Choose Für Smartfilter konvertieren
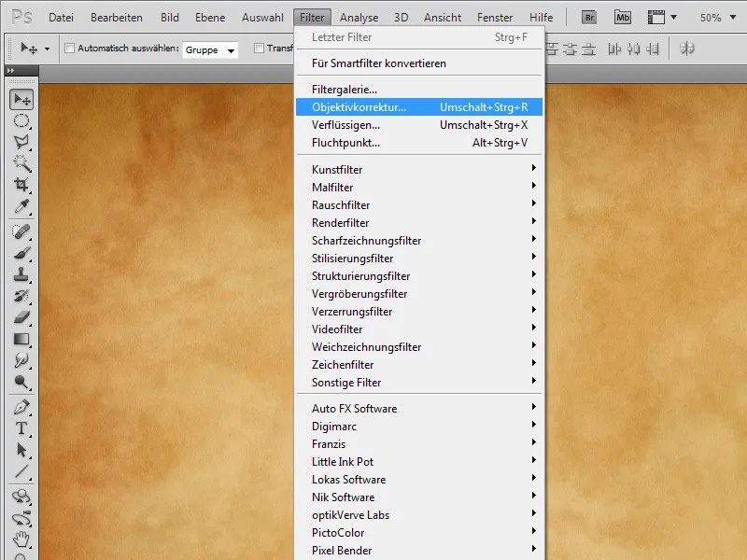Screen dimensions: 747x560 click(418, 63)
